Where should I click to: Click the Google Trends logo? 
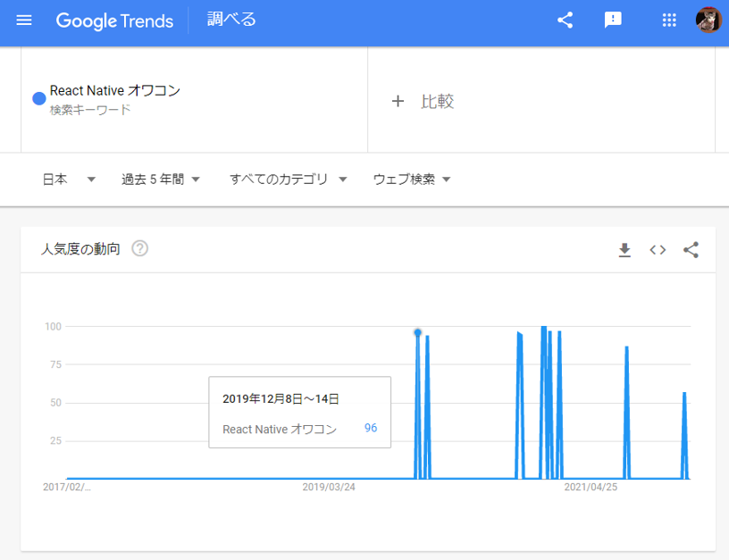[x=115, y=21]
